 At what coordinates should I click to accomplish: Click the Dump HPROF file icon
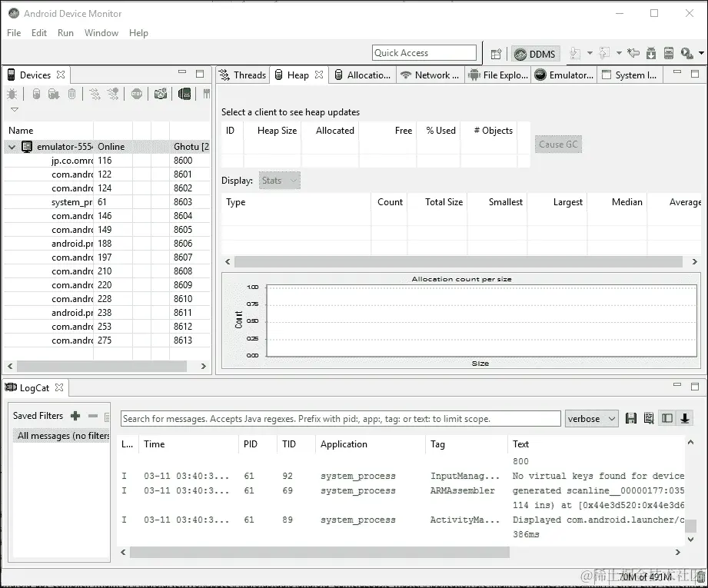coord(54,94)
